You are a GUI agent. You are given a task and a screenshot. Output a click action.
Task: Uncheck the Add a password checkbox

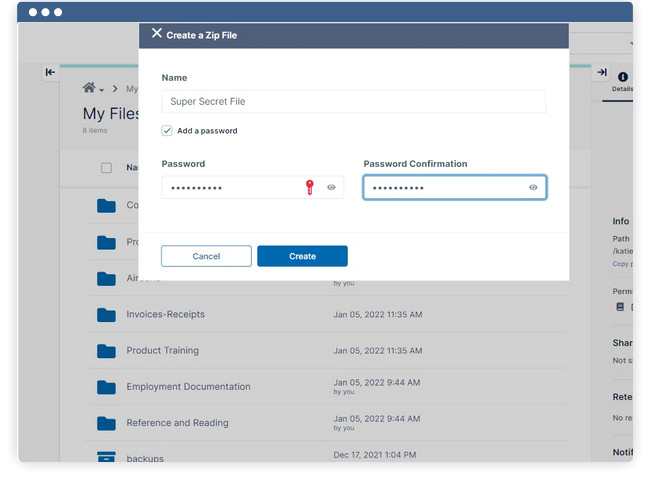coord(167,131)
